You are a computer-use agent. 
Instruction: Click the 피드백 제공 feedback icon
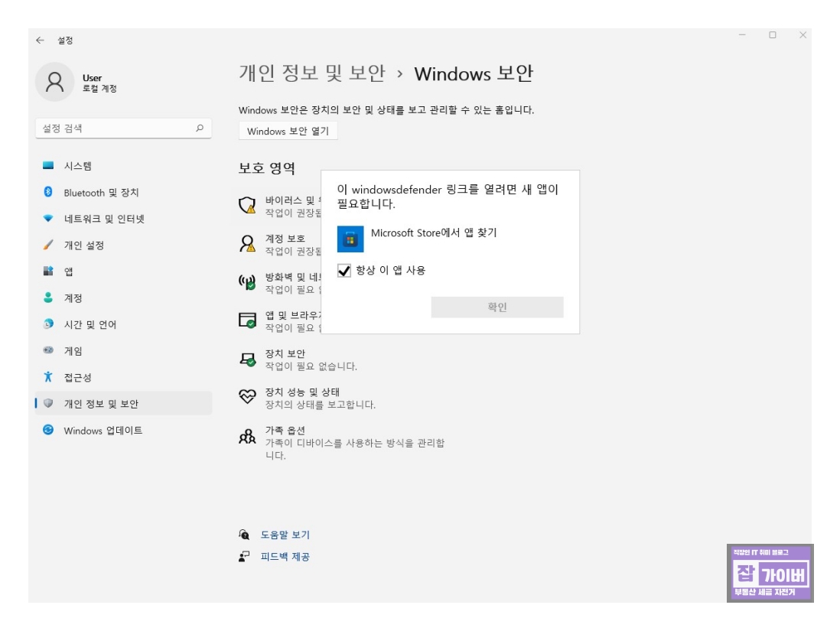tap(244, 557)
